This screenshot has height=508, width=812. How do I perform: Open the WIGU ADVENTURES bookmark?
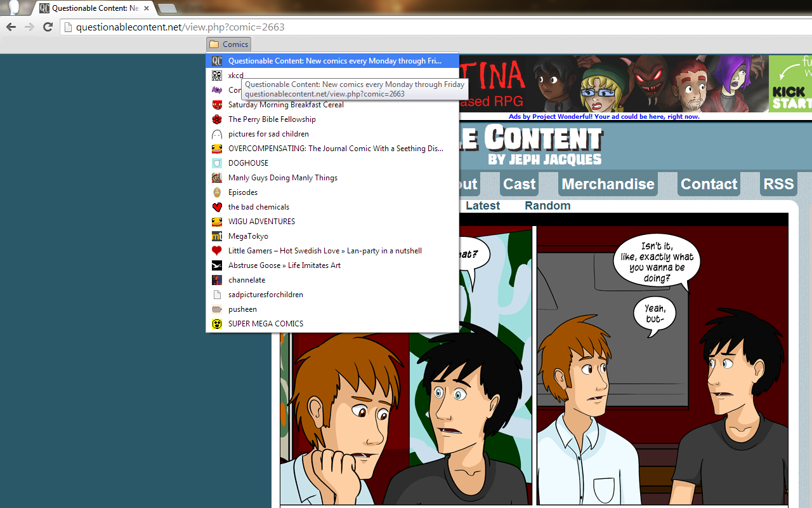pos(261,221)
